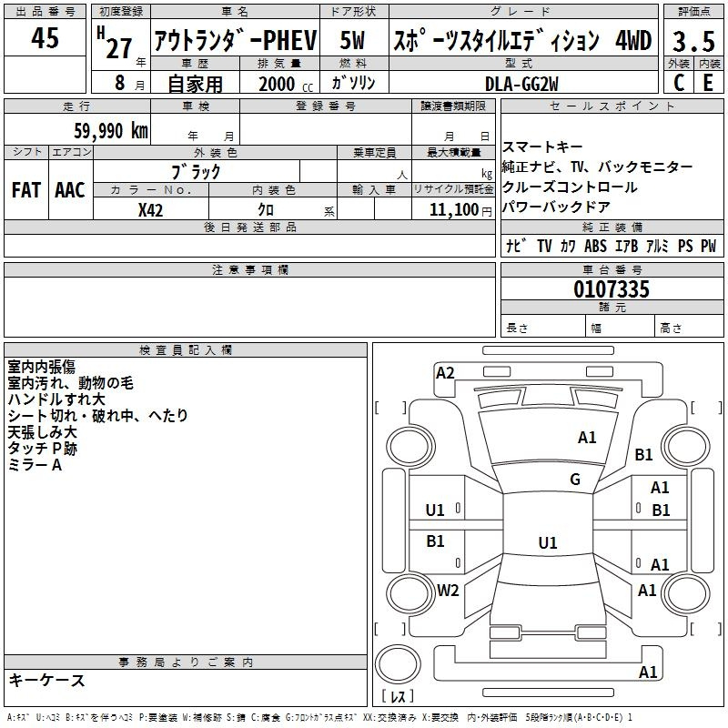The image size is (728, 728).
Task: Select the スマートキー sales point
Action: (542, 147)
